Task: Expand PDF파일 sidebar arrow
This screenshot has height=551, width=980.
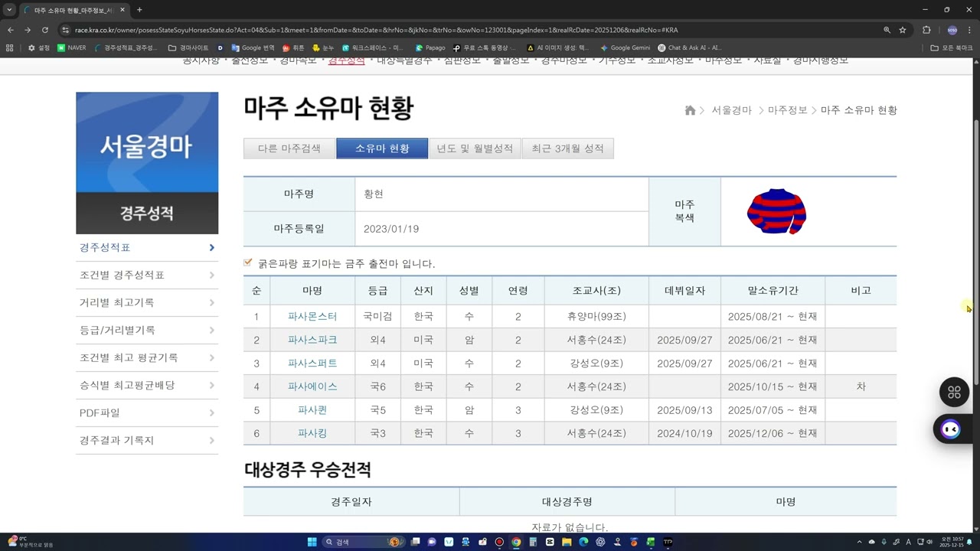Action: pos(212,413)
